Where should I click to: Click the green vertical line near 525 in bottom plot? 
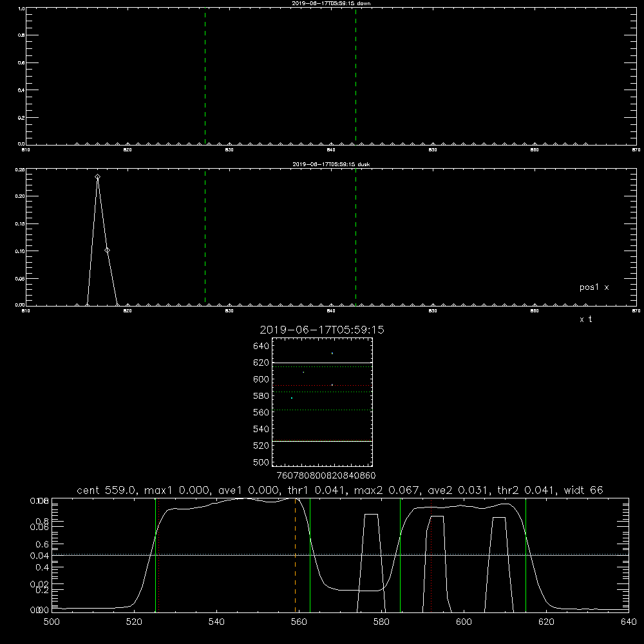pos(155,555)
